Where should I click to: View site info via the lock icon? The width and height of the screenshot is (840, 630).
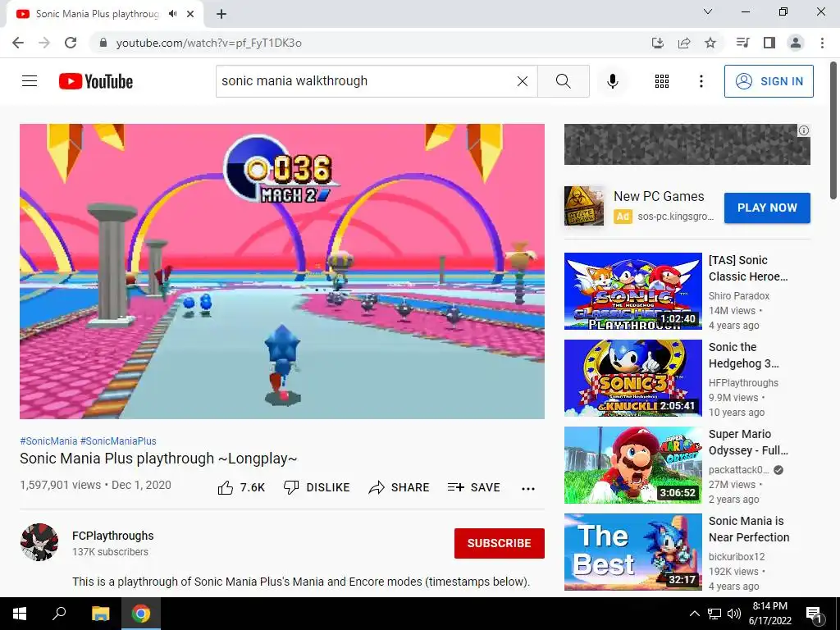[x=103, y=43]
